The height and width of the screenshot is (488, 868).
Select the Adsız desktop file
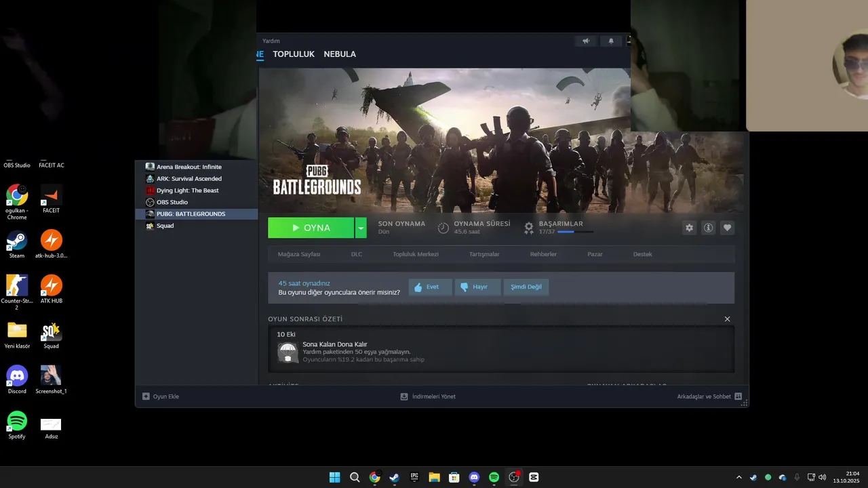52,428
